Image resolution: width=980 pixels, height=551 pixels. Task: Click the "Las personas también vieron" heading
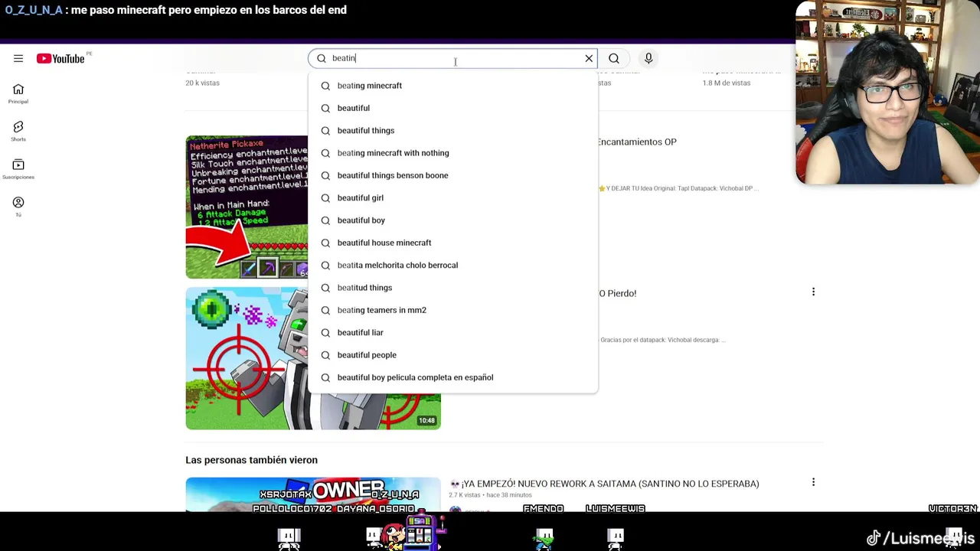251,460
